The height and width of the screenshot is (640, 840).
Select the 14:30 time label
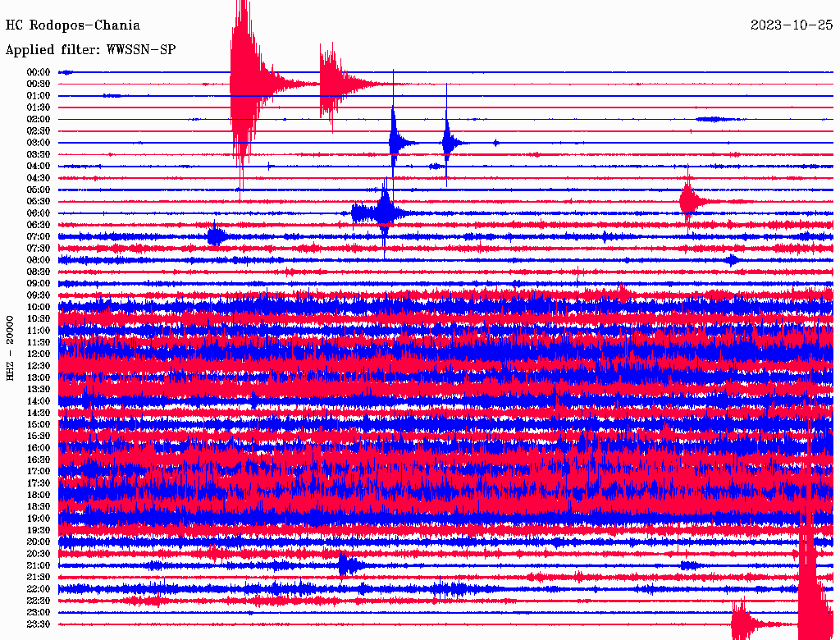(x=39, y=413)
